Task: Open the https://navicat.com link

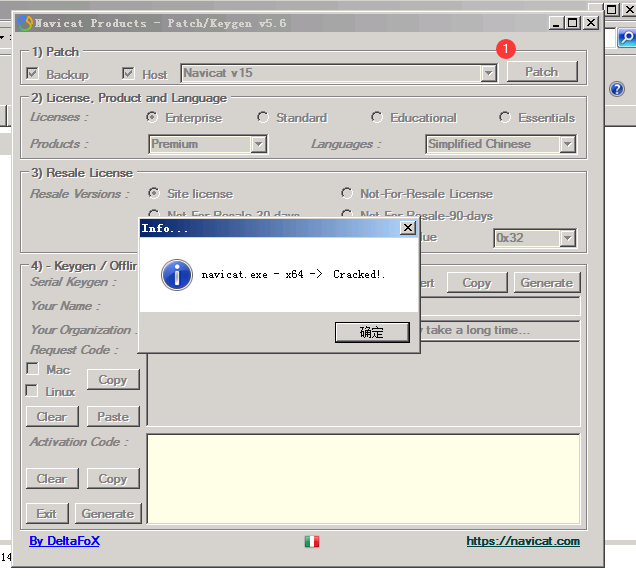Action: 523,541
